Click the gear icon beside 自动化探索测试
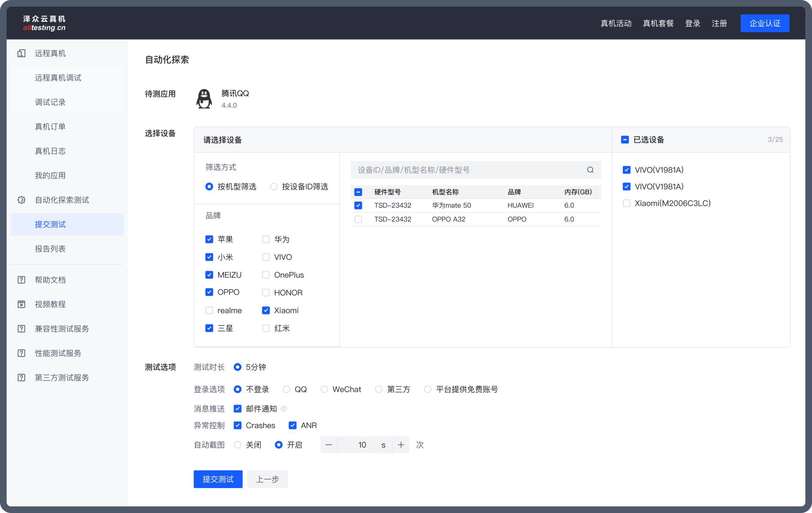 tap(21, 200)
